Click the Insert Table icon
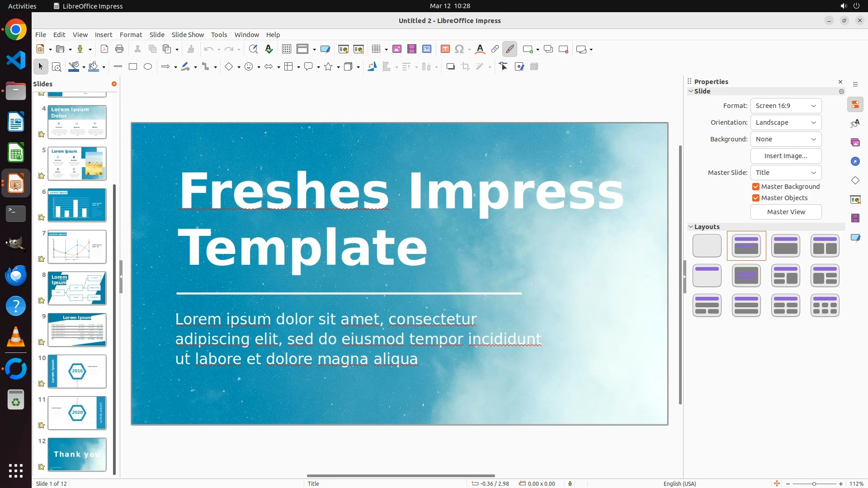 376,49
